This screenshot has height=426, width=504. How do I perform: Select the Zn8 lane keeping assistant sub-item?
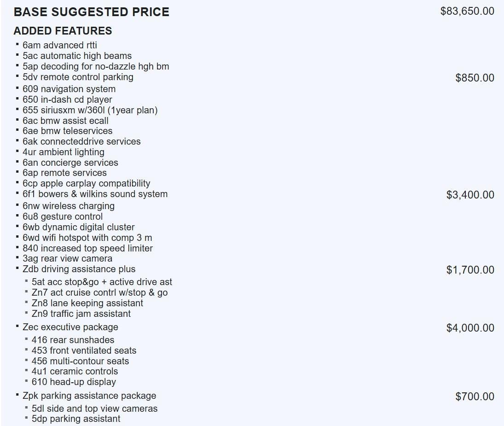87,303
